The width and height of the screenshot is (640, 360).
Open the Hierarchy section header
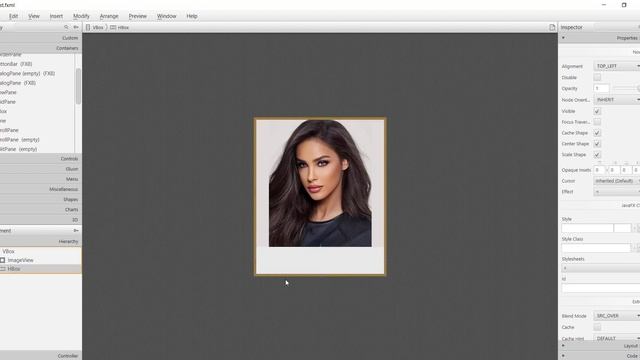pyautogui.click(x=40, y=242)
